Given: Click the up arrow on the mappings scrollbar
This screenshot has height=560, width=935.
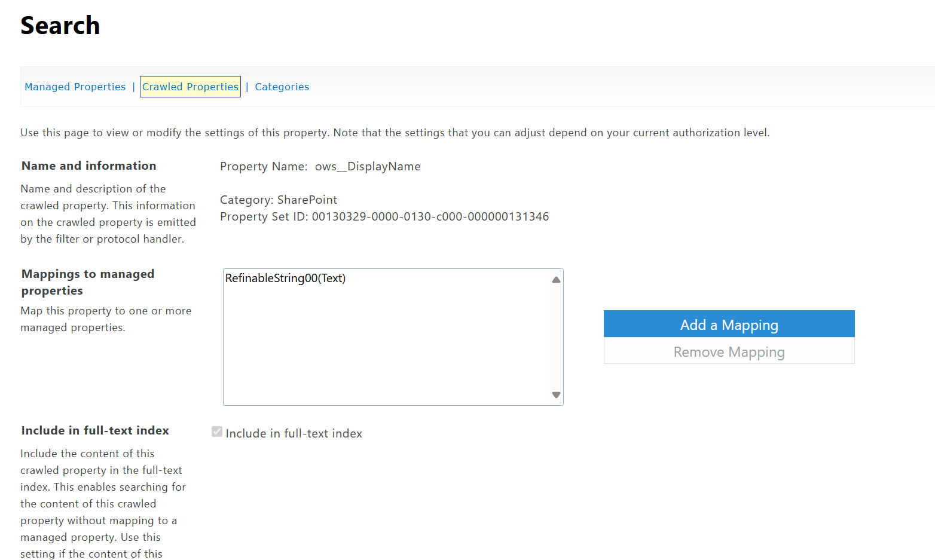Looking at the screenshot, I should click(x=556, y=278).
